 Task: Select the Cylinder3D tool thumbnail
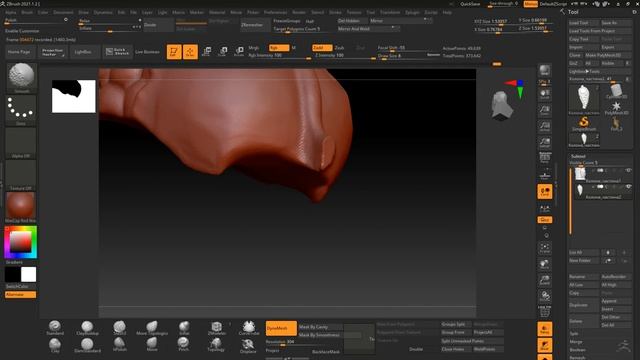click(x=616, y=91)
